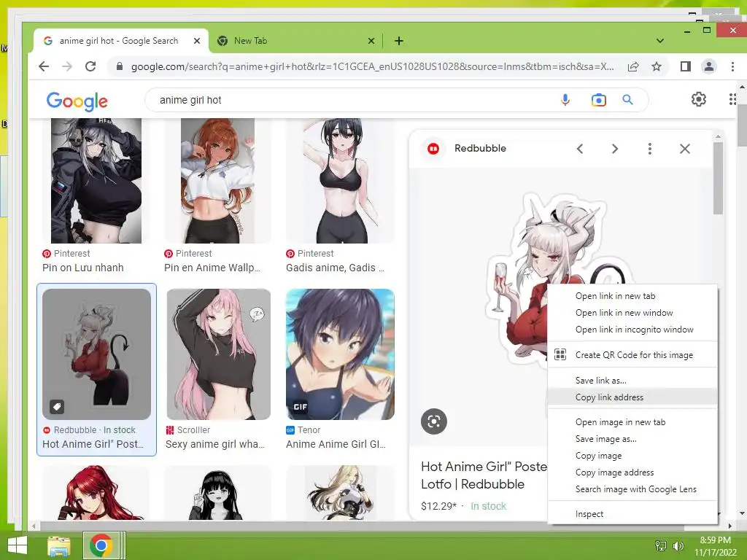
Task: Click the Redbubble favicon in preview header
Action: 433,149
